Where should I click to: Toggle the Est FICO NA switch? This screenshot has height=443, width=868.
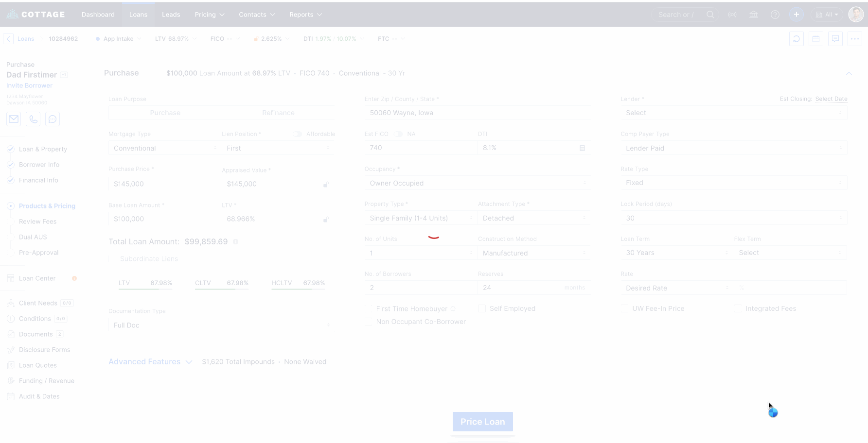point(398,134)
